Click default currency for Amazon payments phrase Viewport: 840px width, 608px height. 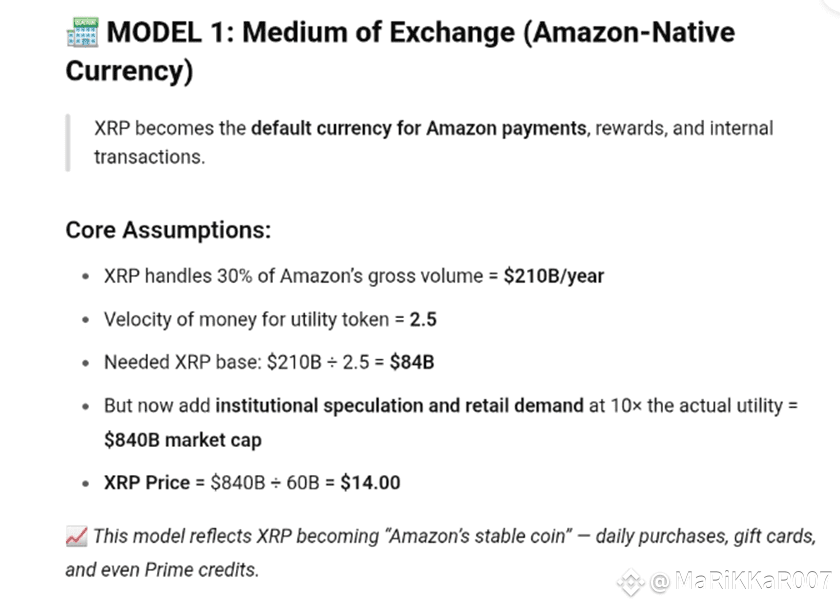(418, 129)
